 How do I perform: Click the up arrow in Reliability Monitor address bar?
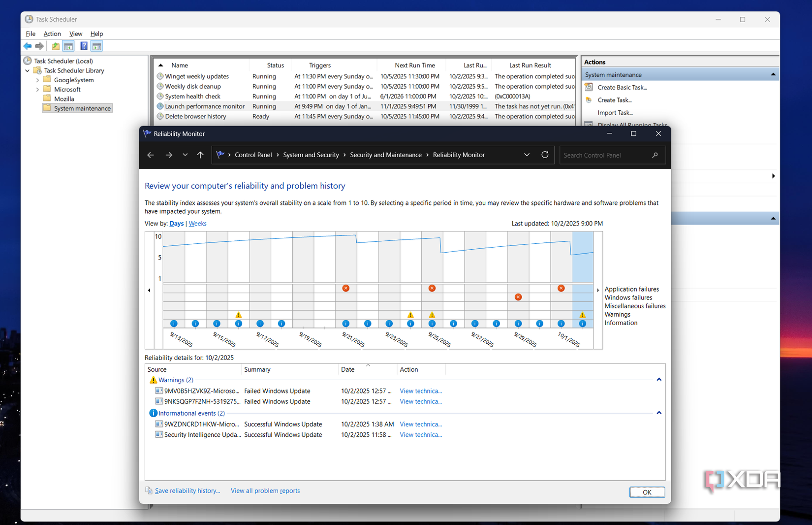click(x=200, y=155)
